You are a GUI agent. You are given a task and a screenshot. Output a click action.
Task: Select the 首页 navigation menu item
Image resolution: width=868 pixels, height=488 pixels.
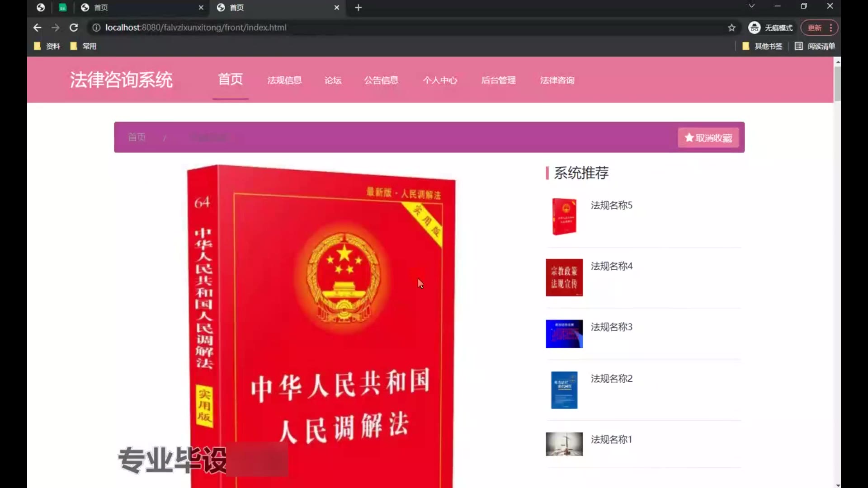coord(231,79)
